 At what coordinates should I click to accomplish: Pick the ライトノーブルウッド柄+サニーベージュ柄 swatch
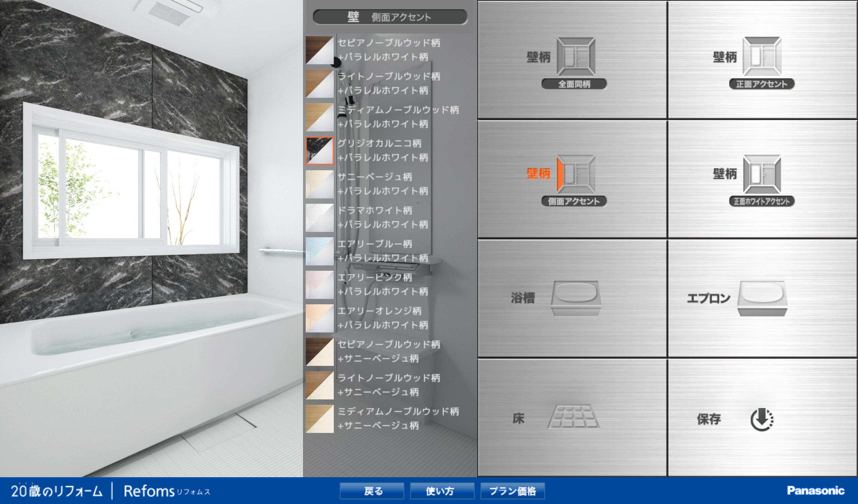point(319,385)
